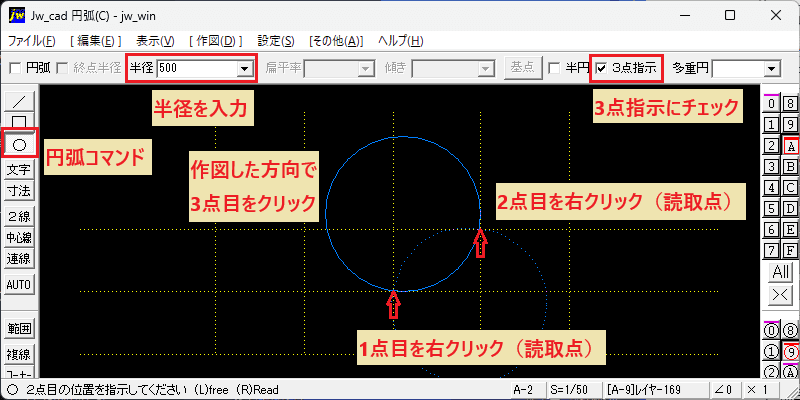This screenshot has width=800, height=400.
Task: Select circled layer group ⑧ button
Action: tap(790, 331)
